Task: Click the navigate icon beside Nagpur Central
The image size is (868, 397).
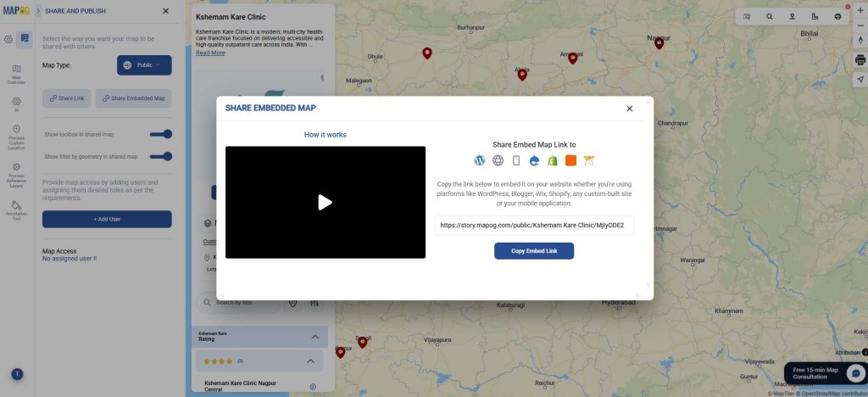Action: pos(313,387)
